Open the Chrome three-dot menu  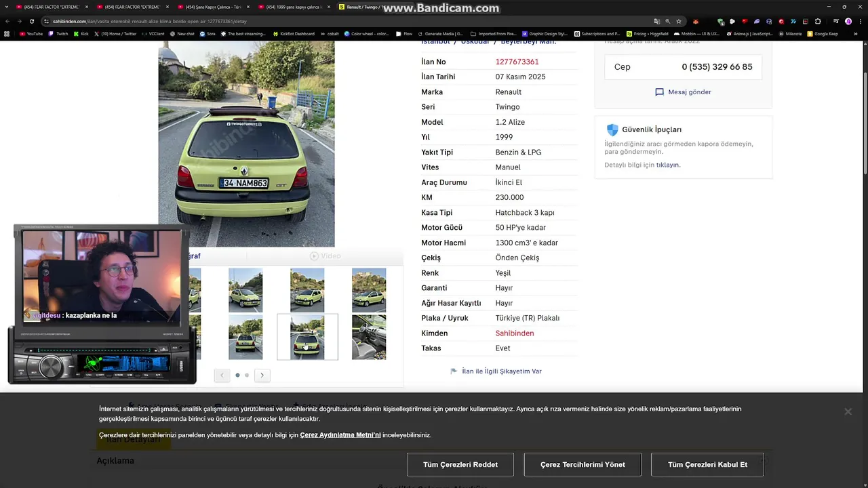[860, 21]
